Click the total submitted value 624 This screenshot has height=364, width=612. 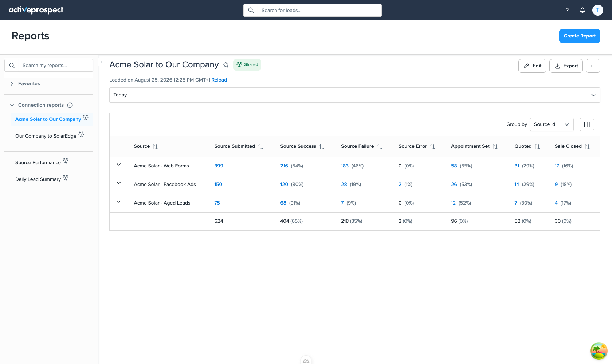click(219, 221)
